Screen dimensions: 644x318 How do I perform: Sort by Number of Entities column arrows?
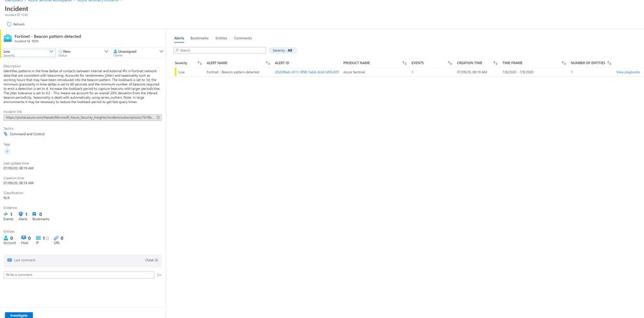(x=609, y=63)
